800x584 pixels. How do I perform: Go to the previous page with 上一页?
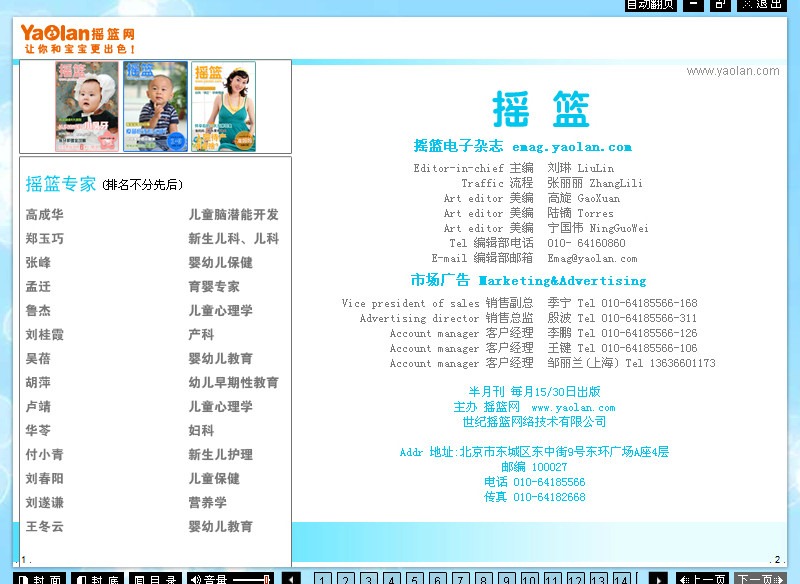click(703, 579)
